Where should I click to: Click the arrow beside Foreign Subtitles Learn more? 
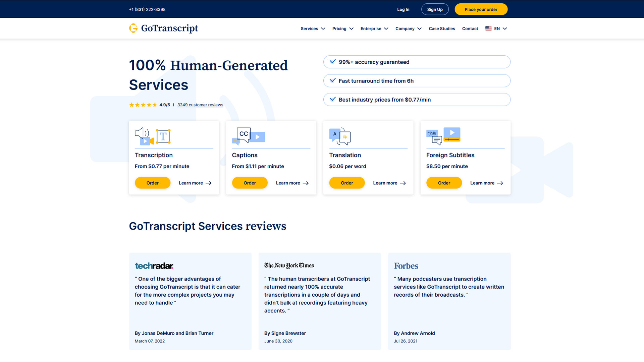coord(500,183)
